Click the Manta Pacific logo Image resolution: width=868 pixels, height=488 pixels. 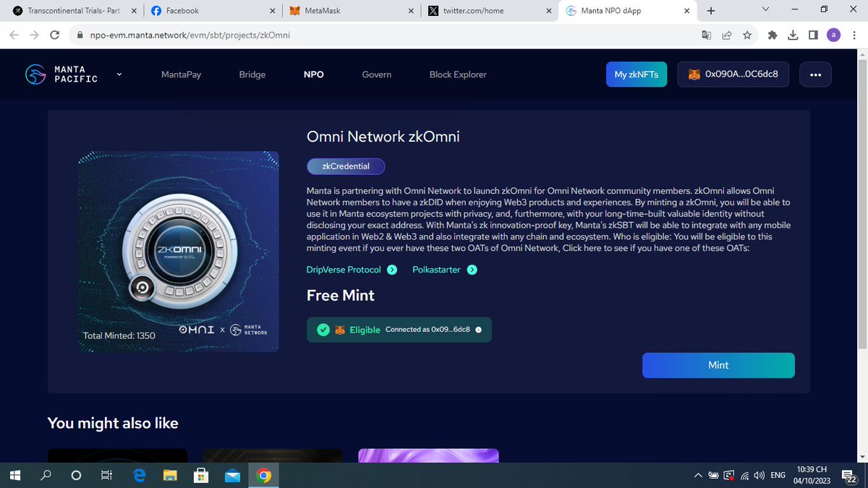coord(61,74)
